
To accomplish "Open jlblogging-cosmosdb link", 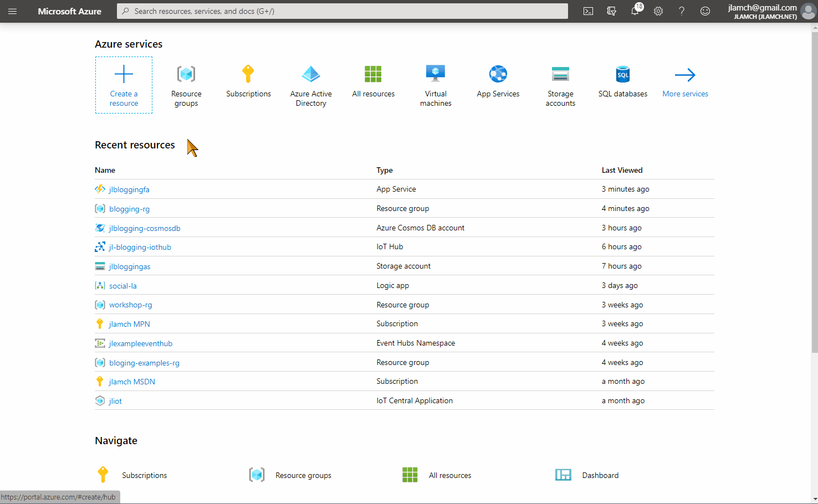I will pos(145,228).
